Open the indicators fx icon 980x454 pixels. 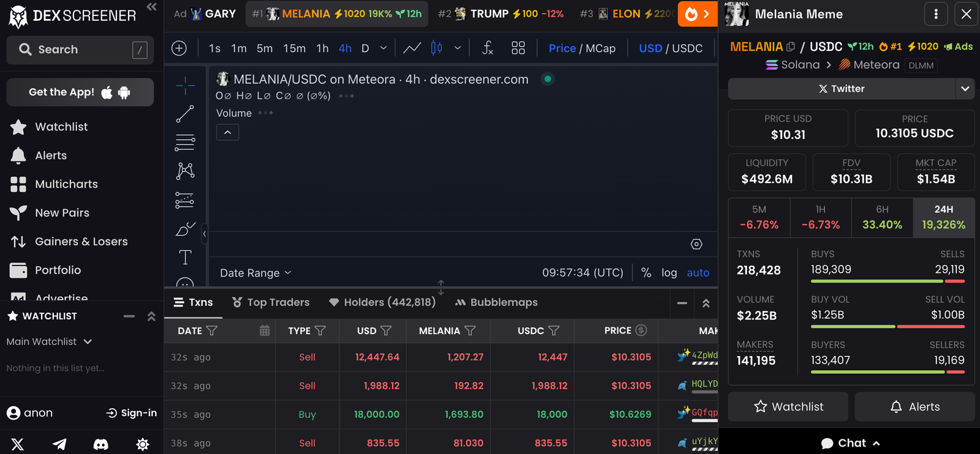[488, 48]
